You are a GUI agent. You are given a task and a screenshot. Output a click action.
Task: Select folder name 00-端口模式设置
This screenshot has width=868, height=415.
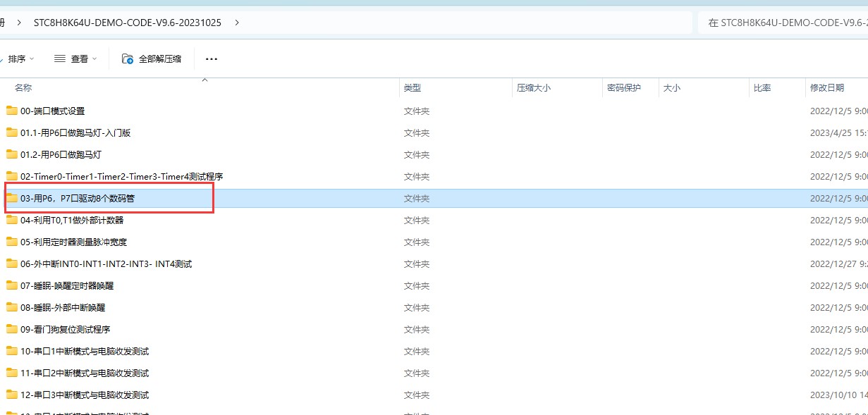(52, 111)
